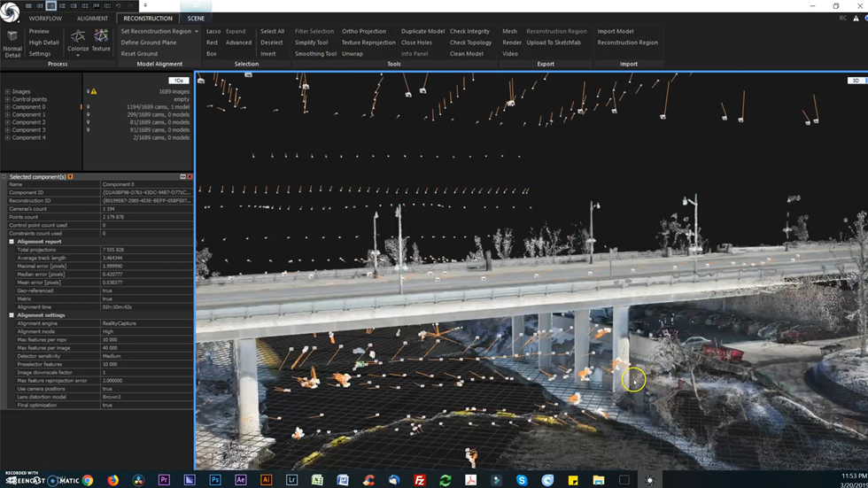The height and width of the screenshot is (488, 868).
Task: Click the Component 0 geo-reference pin icon
Action: pyautogui.click(x=88, y=107)
